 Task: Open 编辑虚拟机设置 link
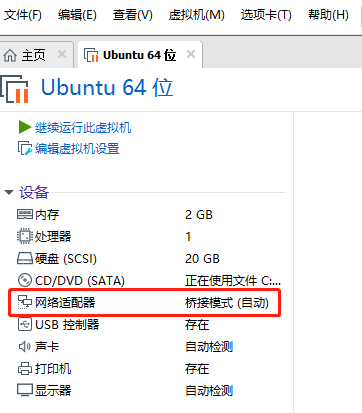click(77, 149)
